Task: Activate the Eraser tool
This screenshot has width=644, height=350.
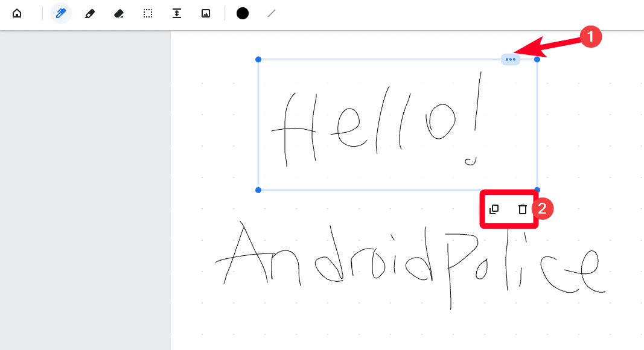Action: (118, 13)
